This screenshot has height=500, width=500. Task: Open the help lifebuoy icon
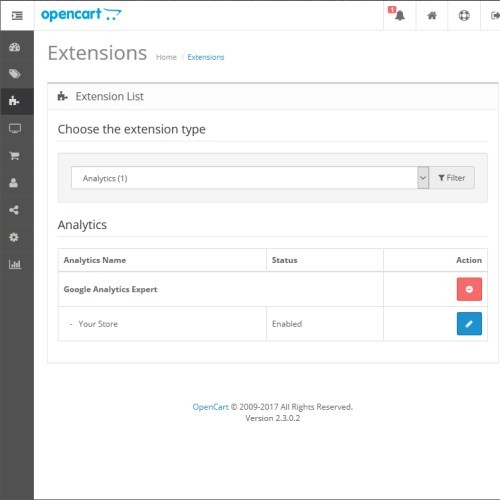(464, 15)
